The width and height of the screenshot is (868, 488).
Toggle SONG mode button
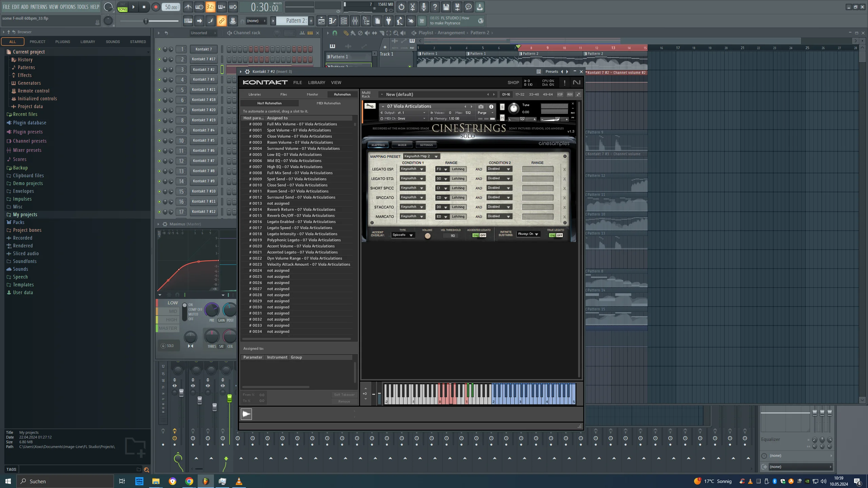pos(122,9)
